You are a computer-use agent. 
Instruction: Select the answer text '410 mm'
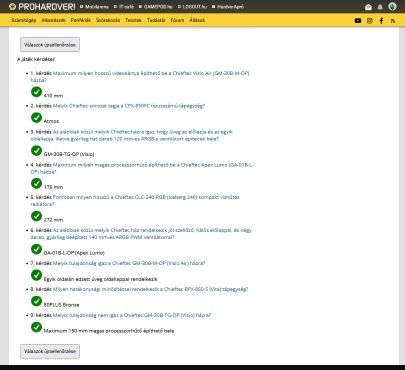(53, 96)
